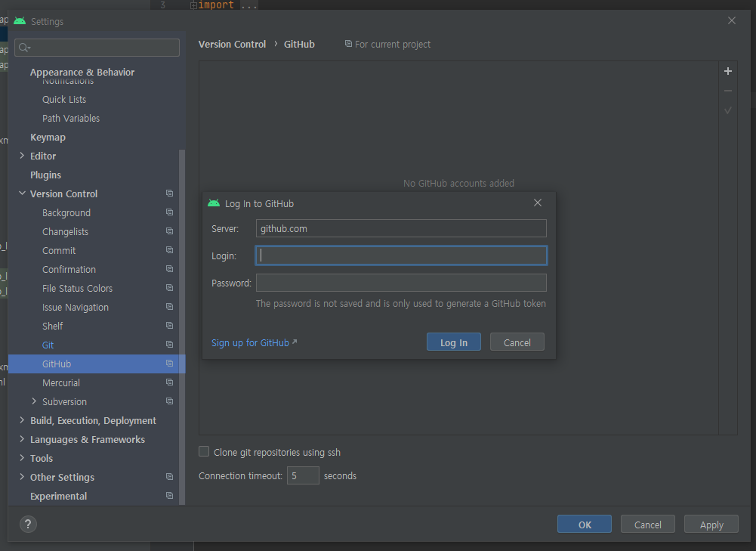Click Apply in Settings window
The width and height of the screenshot is (756, 551).
(x=711, y=524)
